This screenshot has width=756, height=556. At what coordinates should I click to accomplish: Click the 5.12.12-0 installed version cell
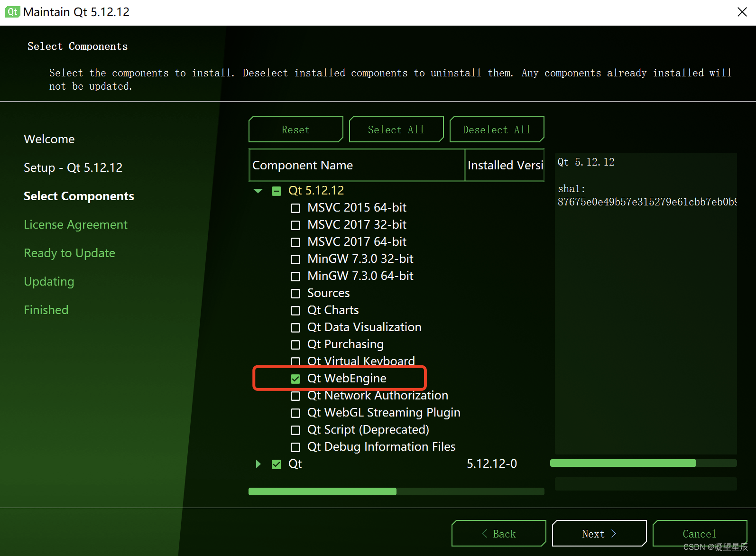pos(492,463)
